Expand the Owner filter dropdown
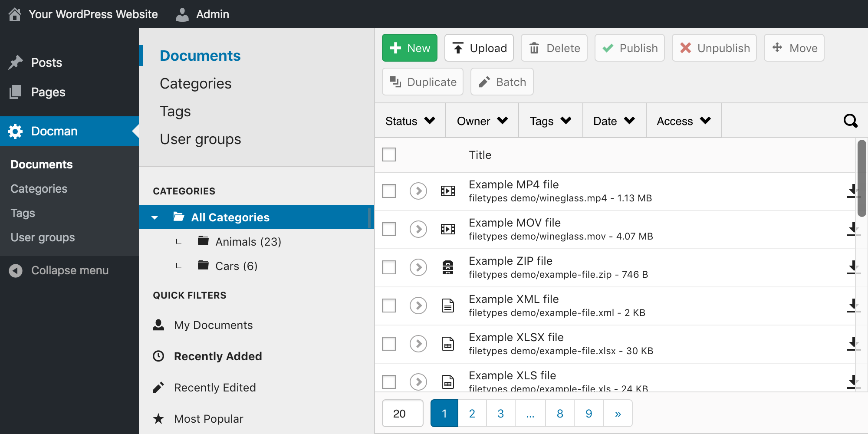Viewport: 868px width, 434px height. point(482,121)
